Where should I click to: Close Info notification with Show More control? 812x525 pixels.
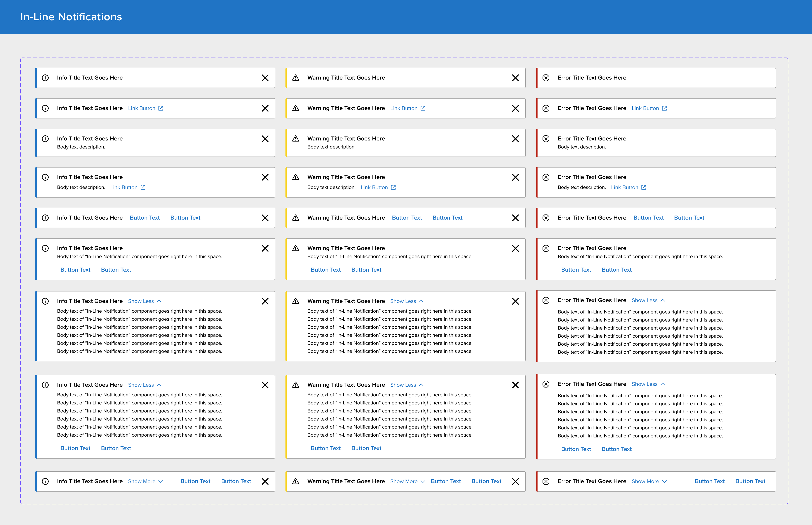coord(265,481)
